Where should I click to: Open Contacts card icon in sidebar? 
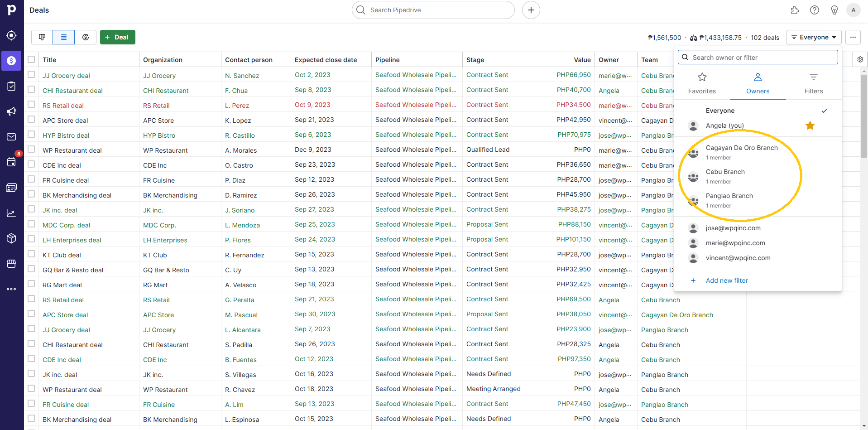[x=12, y=188]
